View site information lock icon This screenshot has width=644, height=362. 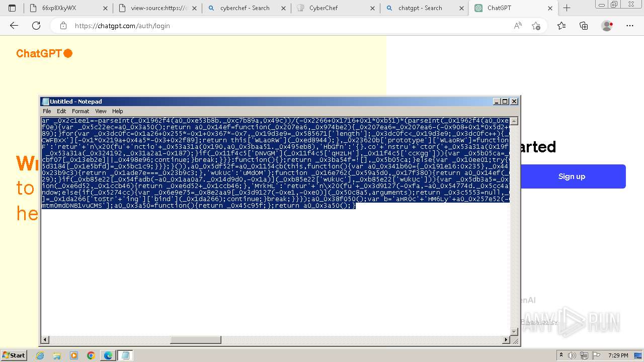[63, 26]
